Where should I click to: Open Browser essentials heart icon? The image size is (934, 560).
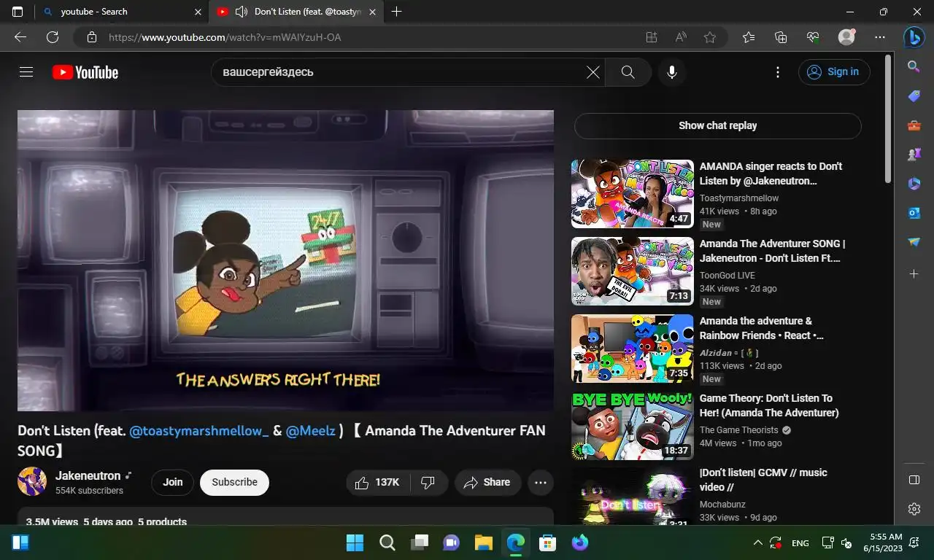(813, 37)
